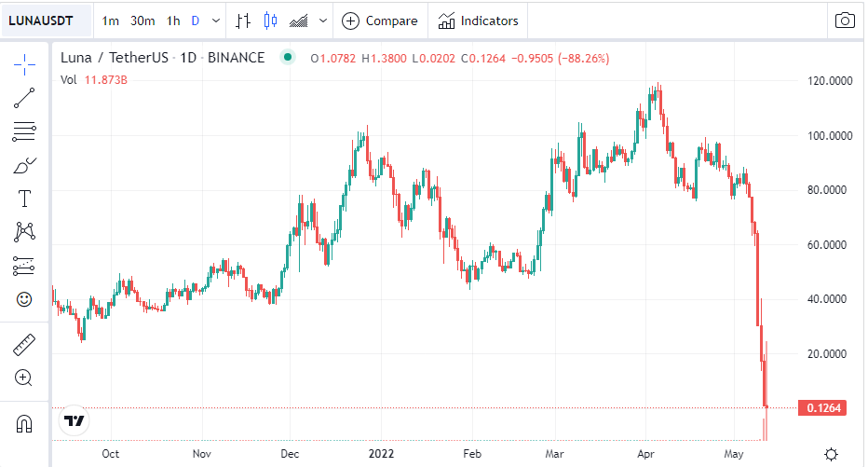Switch chart style to candles
Viewport: 868px width, 467px height.
tap(270, 21)
